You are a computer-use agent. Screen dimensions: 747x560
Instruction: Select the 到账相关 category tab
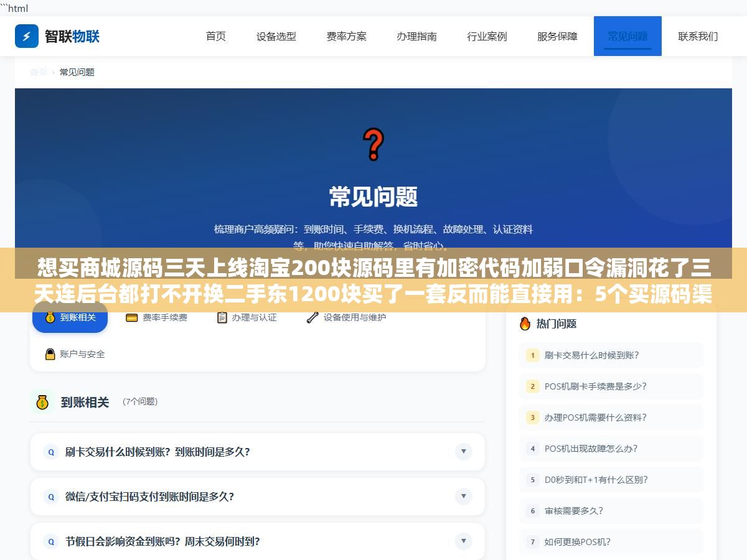[x=70, y=317]
